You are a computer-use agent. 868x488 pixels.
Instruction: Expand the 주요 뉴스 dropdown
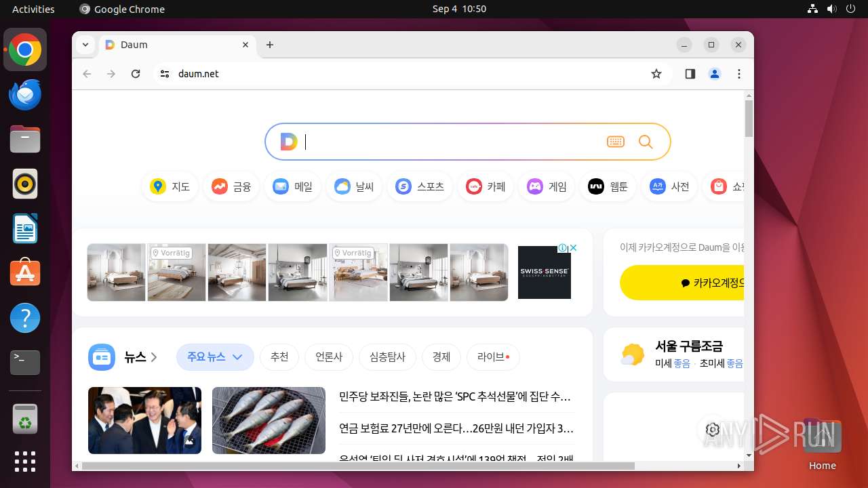(x=215, y=357)
